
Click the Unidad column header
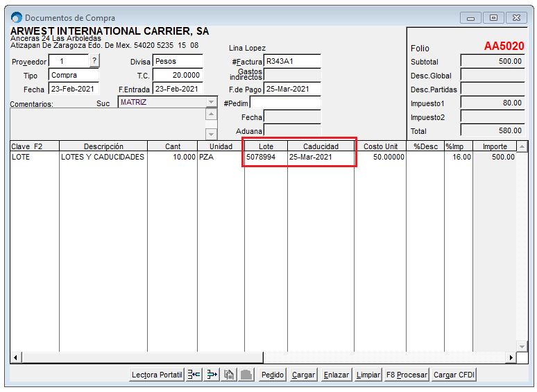click(221, 146)
